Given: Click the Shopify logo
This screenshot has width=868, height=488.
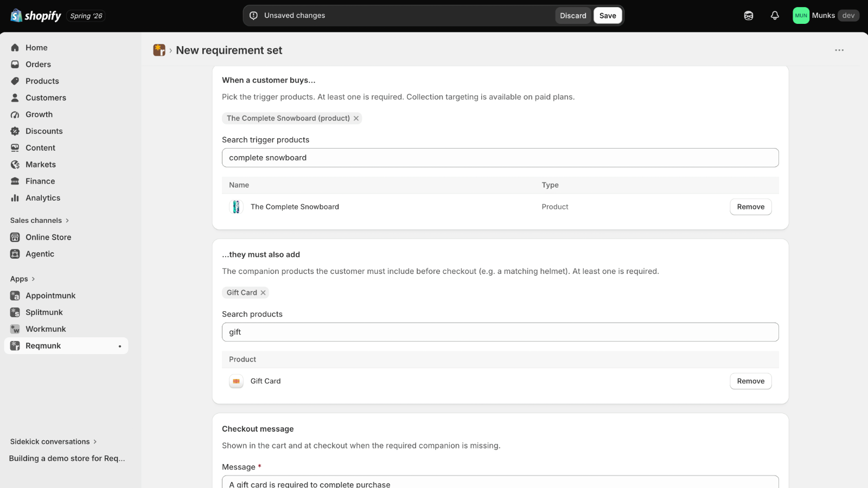Looking at the screenshot, I should (36, 16).
